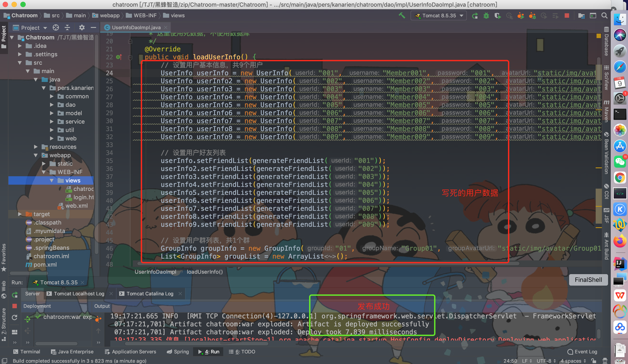Click the green Rerun icon in Run panel
Screen dimensions: 628x364
coord(15,295)
